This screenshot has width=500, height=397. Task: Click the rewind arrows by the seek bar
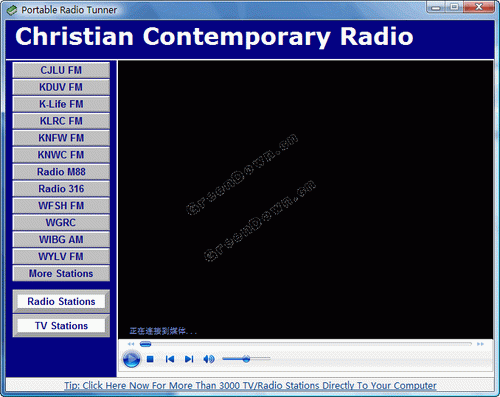tap(131, 344)
